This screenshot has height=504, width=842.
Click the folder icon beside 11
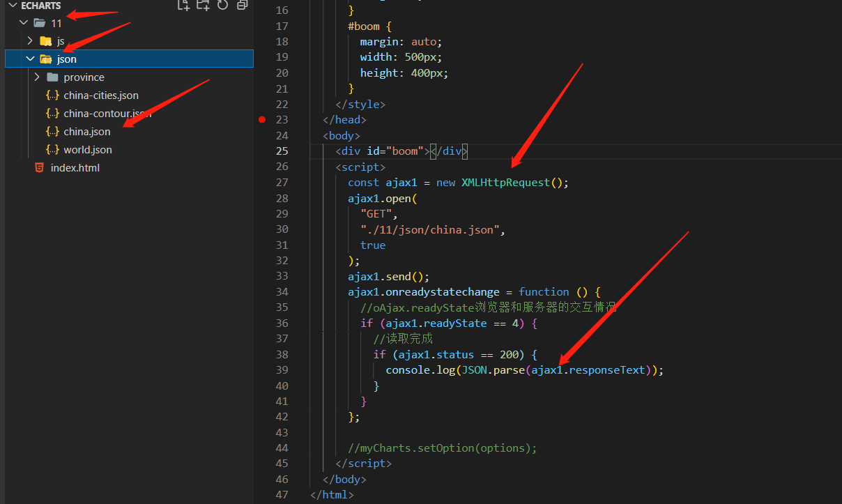pyautogui.click(x=40, y=23)
